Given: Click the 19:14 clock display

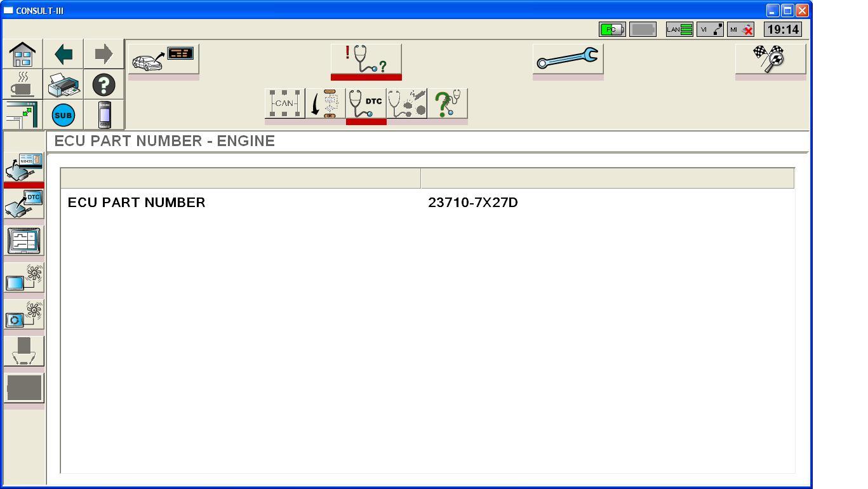Looking at the screenshot, I should (x=782, y=29).
